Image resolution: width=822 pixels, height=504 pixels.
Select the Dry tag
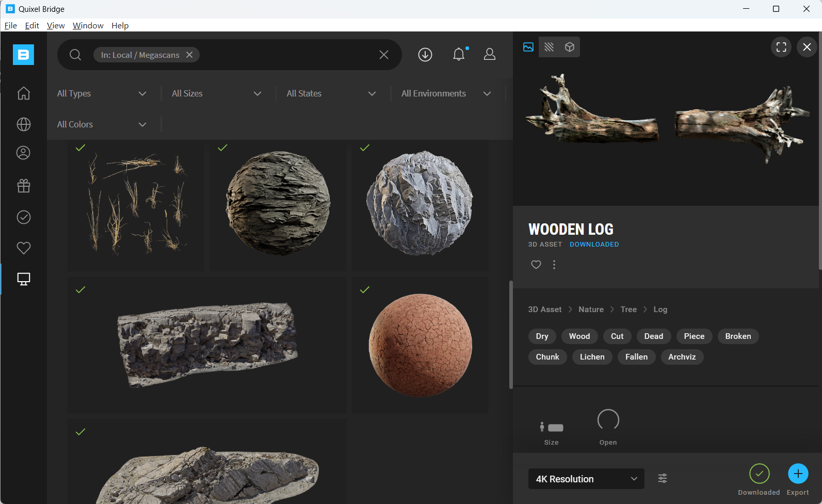point(542,336)
